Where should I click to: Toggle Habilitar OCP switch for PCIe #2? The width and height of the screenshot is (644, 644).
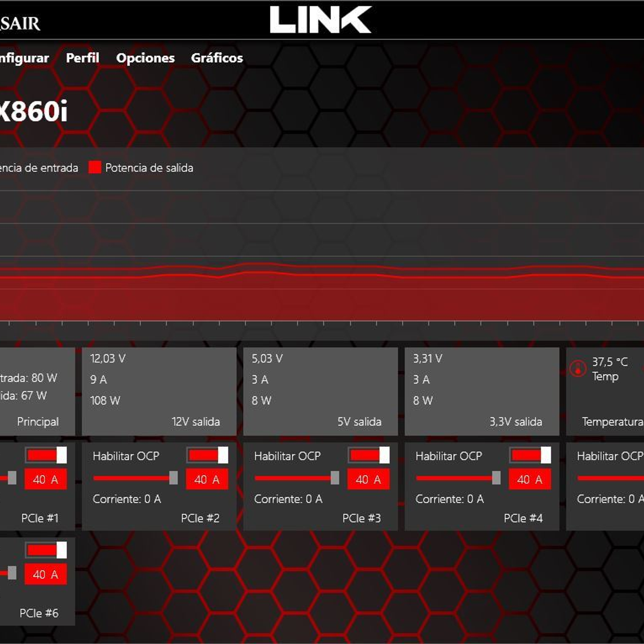point(208,455)
